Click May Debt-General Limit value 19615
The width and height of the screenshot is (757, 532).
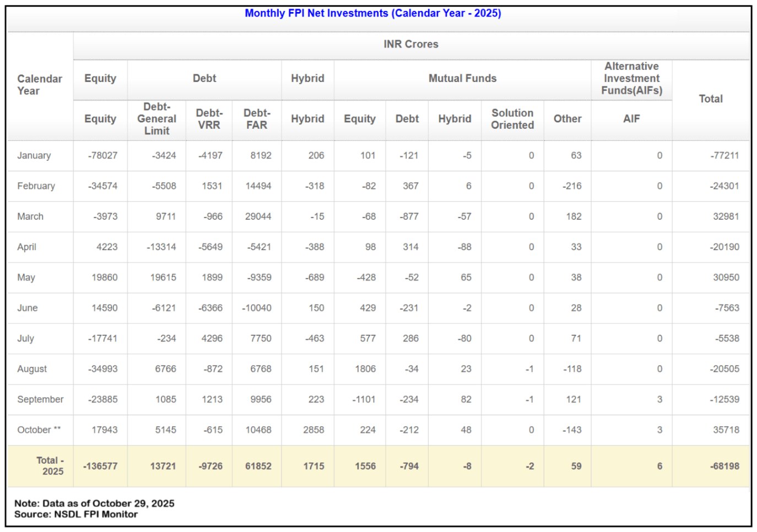163,278
